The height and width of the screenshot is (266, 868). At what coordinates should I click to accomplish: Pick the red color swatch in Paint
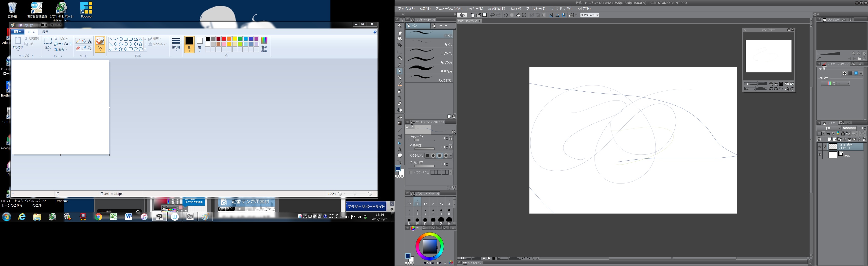coord(224,39)
